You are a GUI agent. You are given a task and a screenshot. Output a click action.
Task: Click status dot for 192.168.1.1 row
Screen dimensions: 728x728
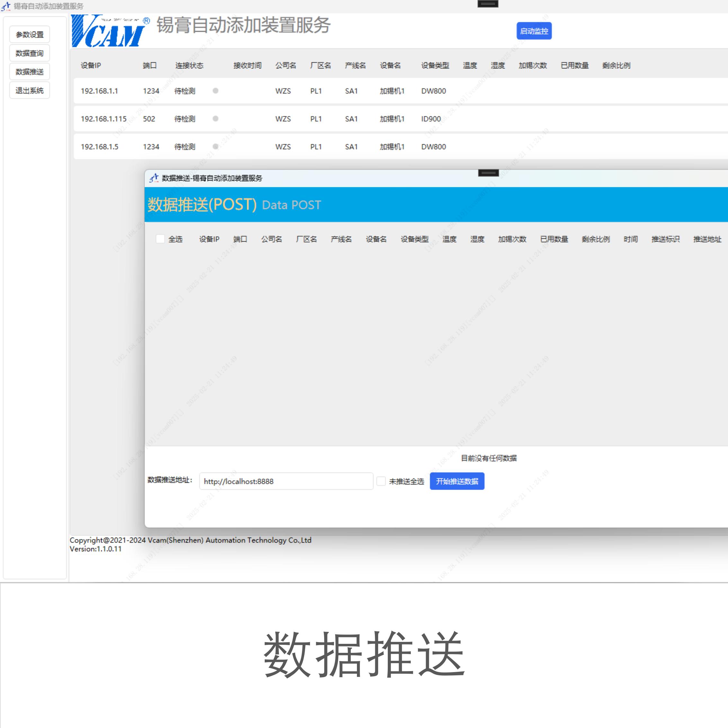point(216,91)
